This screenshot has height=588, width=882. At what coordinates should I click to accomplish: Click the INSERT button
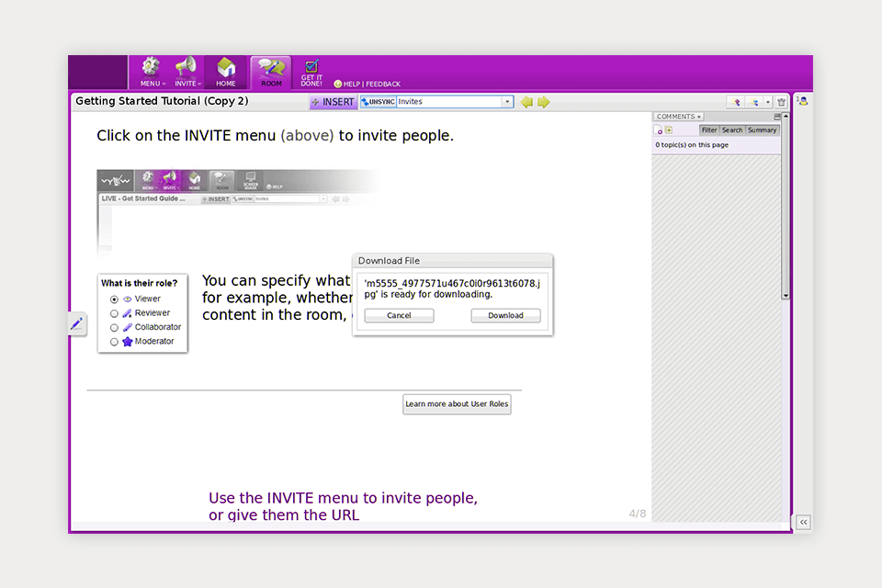click(333, 102)
